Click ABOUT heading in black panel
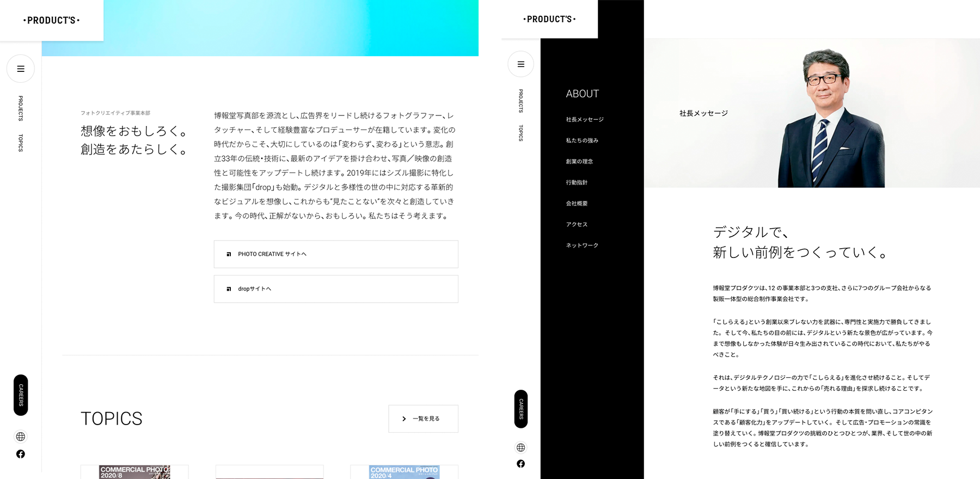The image size is (980, 479). point(582,94)
